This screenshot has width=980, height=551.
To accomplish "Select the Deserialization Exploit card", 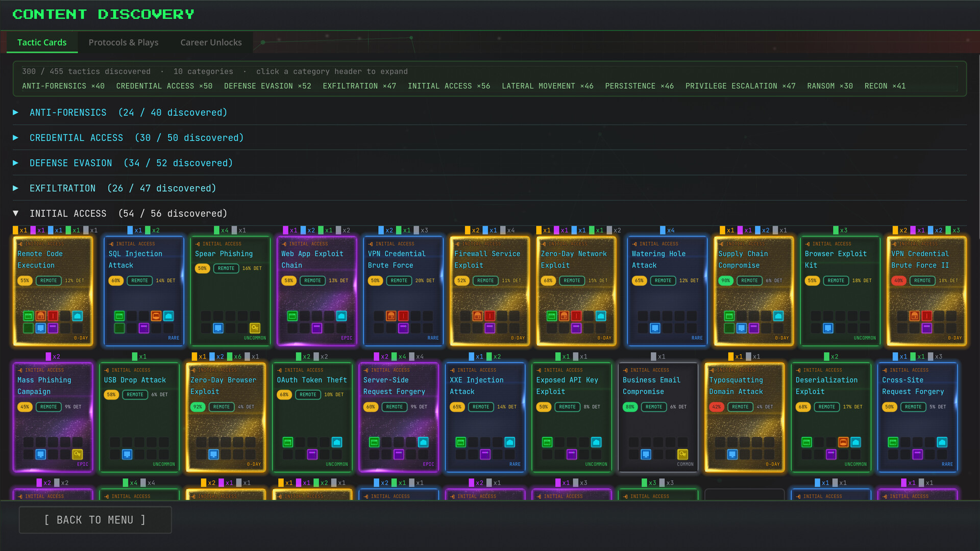I will click(831, 417).
